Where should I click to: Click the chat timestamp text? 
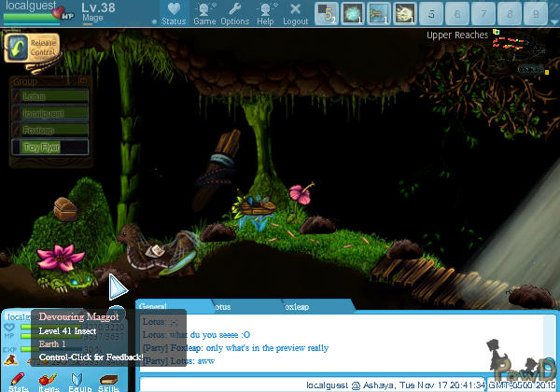[431, 385]
